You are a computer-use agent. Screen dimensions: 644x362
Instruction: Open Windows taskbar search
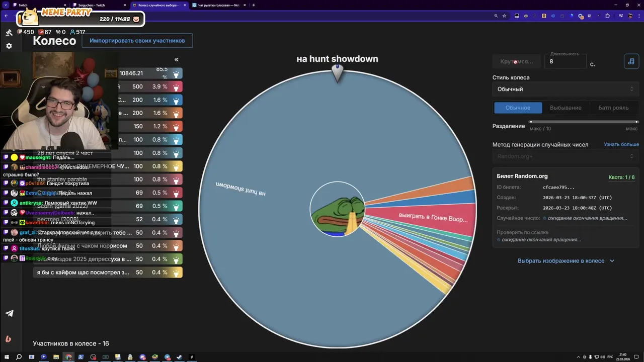[19, 357]
